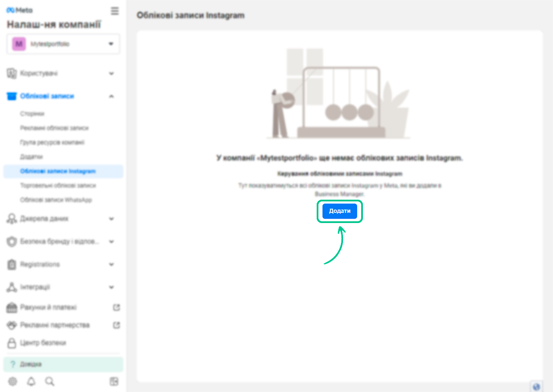
Task: Expand the Користувачі section chevron
Action: pyautogui.click(x=111, y=73)
